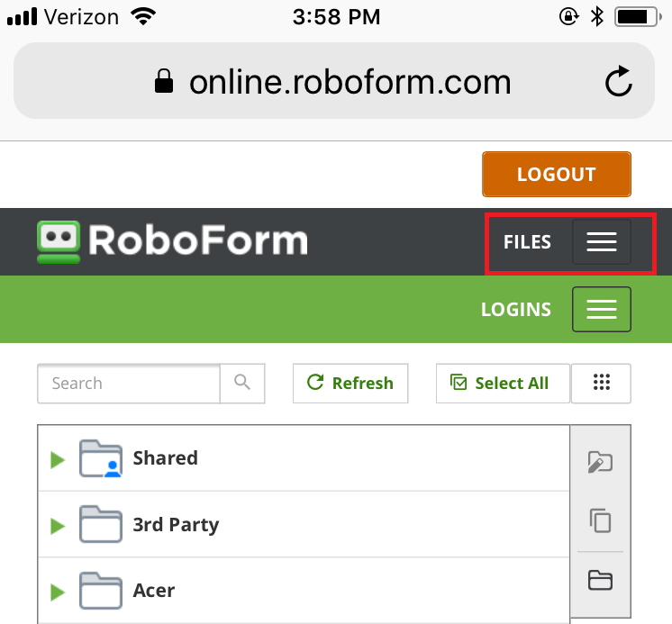Click the magnifying glass search icon
The image size is (672, 624).
pos(242,384)
